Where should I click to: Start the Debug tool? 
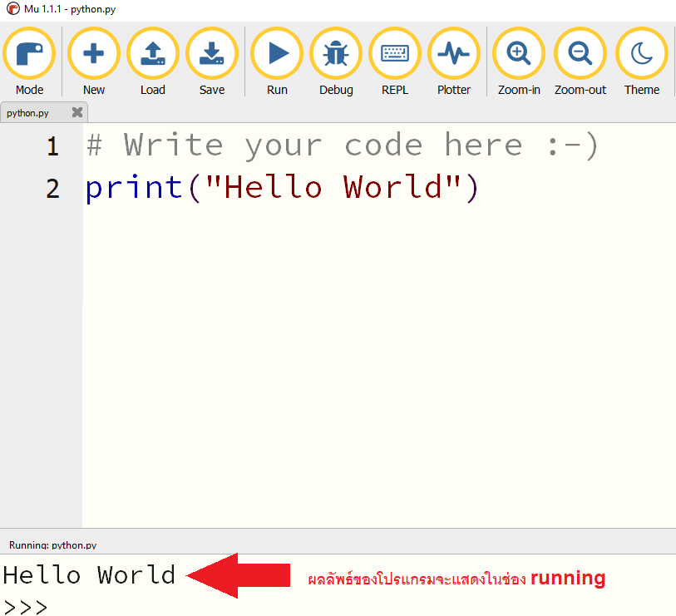(x=336, y=62)
